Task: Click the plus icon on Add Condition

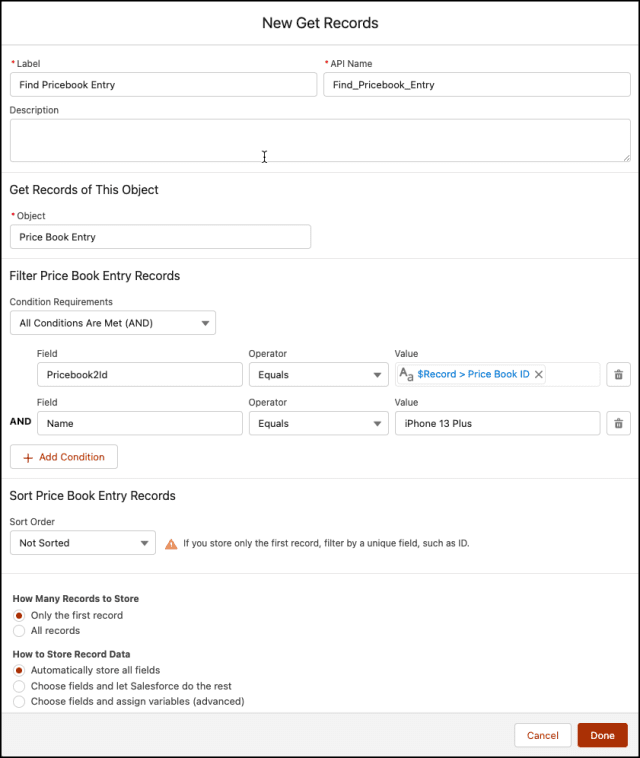Action: [x=27, y=457]
